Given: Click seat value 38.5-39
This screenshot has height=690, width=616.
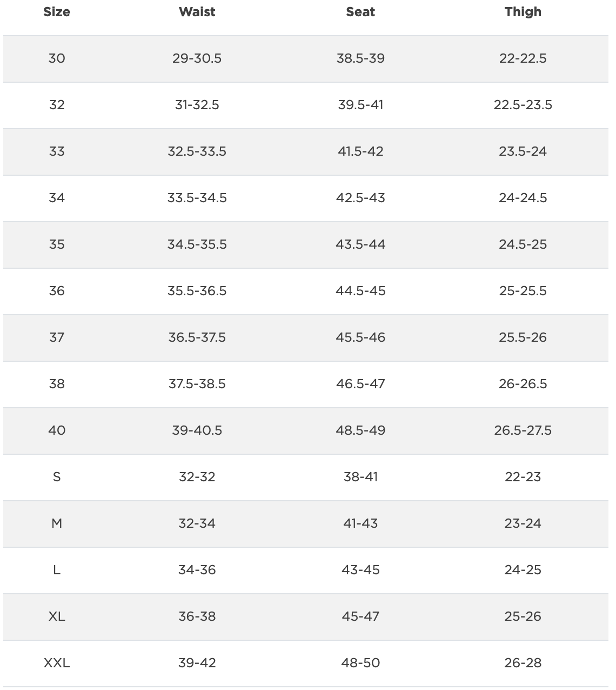Looking at the screenshot, I should coord(360,58).
